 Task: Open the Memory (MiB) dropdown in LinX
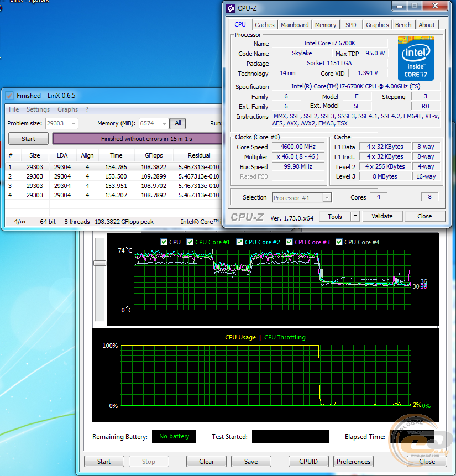tap(164, 123)
